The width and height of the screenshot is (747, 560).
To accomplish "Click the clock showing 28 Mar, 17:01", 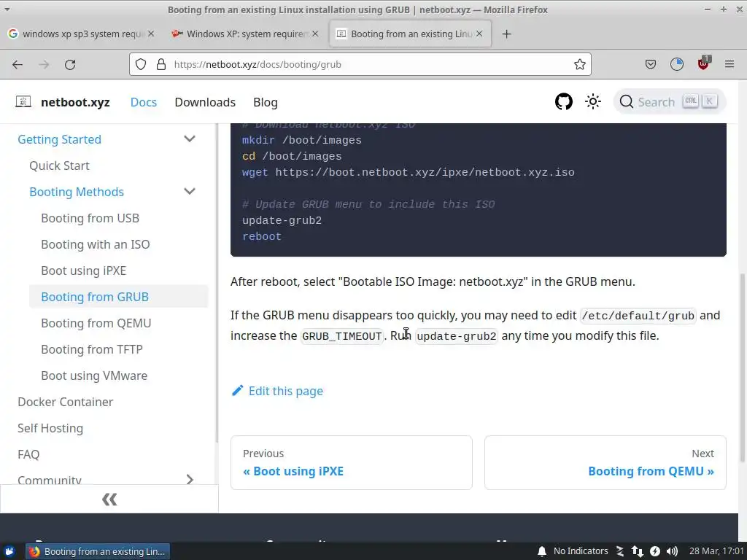I will coord(716,551).
